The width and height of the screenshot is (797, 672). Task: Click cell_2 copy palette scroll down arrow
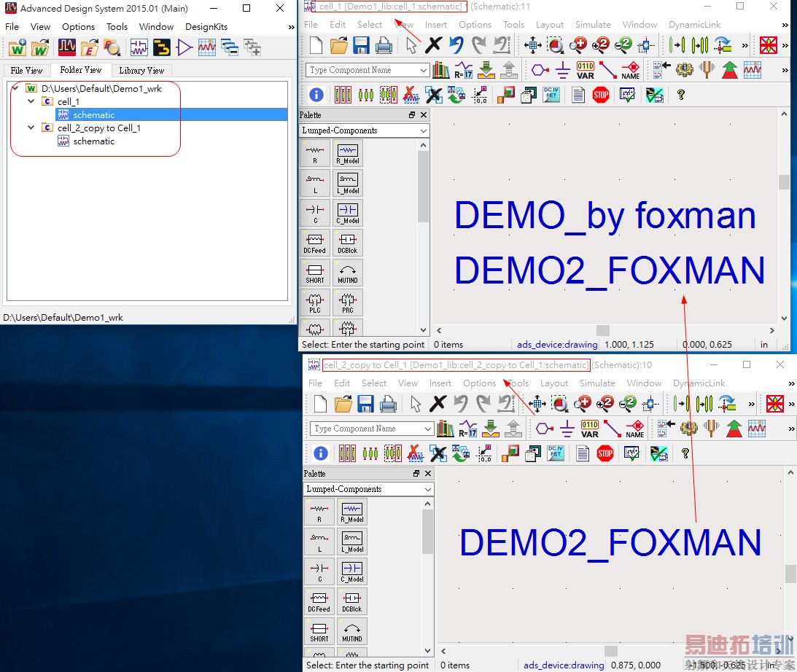click(427, 651)
